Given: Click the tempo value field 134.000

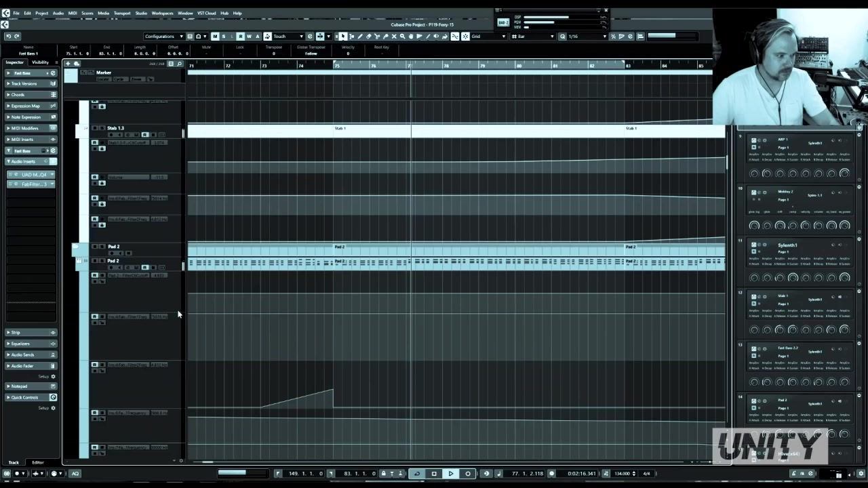Looking at the screenshot, I should tap(622, 474).
